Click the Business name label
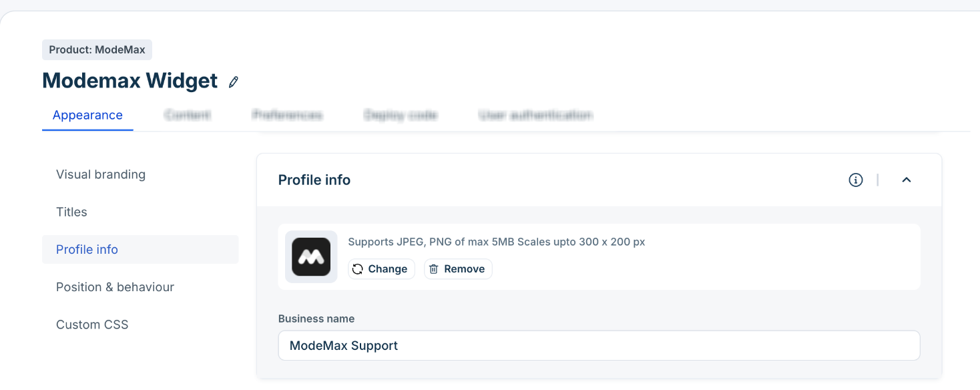980x390 pixels. pos(316,319)
